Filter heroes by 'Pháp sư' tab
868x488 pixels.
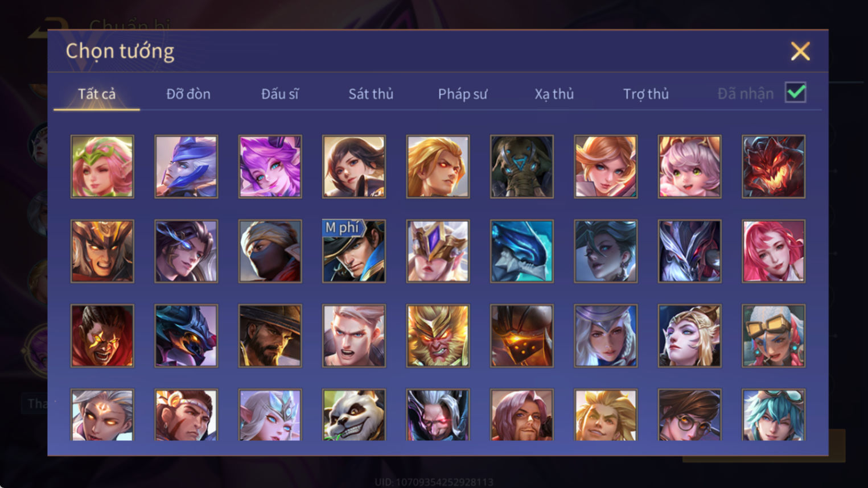pyautogui.click(x=463, y=94)
